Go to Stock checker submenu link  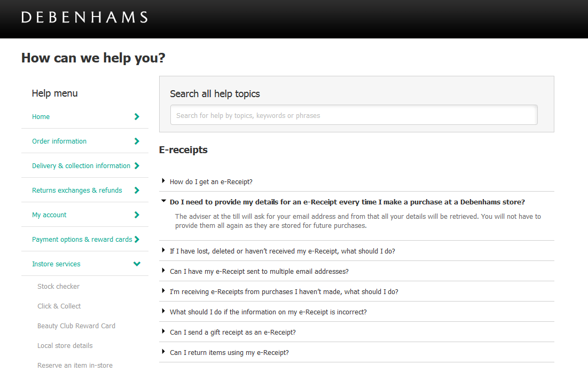coord(59,286)
